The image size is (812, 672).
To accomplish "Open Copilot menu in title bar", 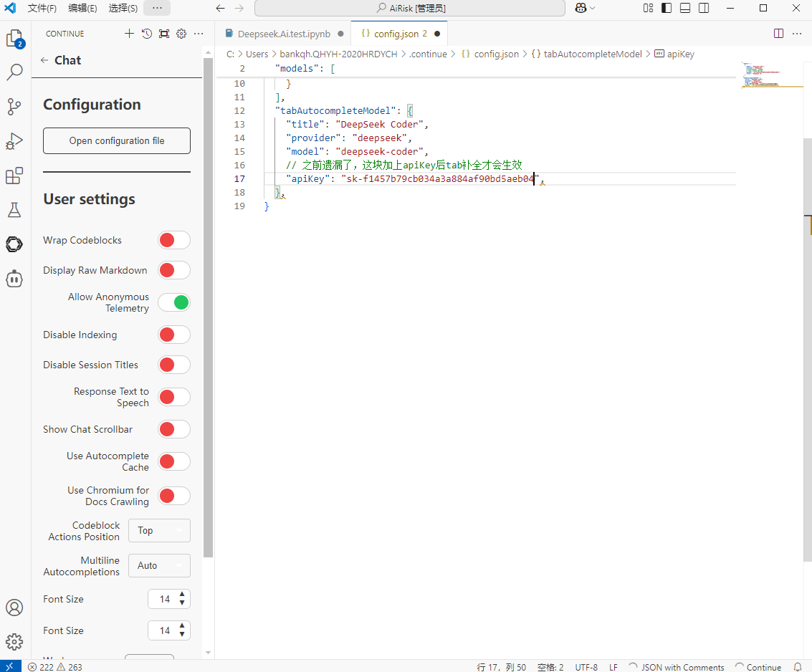I will (585, 9).
